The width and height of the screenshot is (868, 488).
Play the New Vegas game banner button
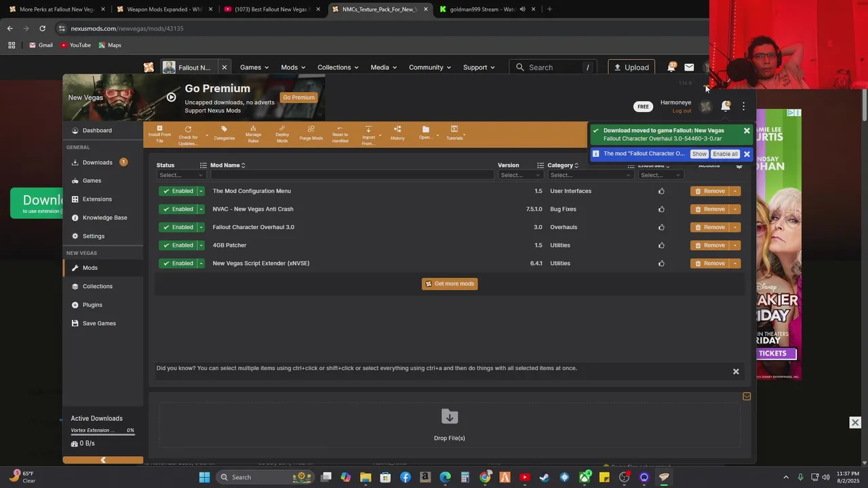pyautogui.click(x=171, y=97)
